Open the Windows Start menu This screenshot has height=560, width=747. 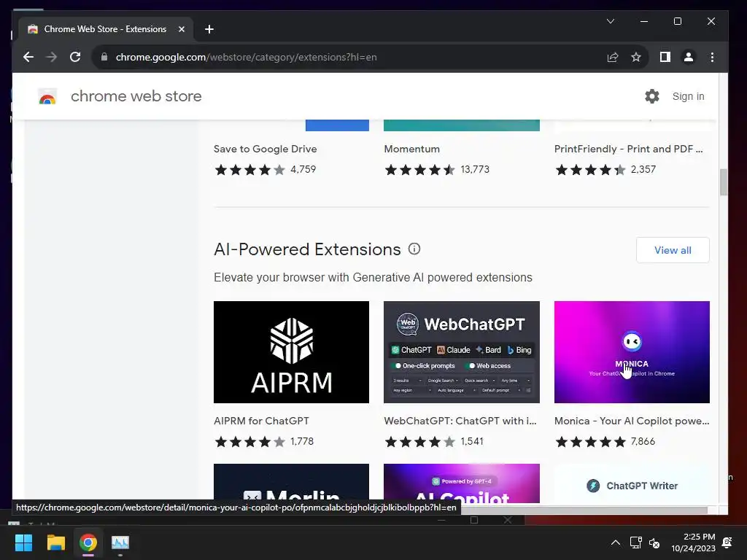pyautogui.click(x=23, y=542)
